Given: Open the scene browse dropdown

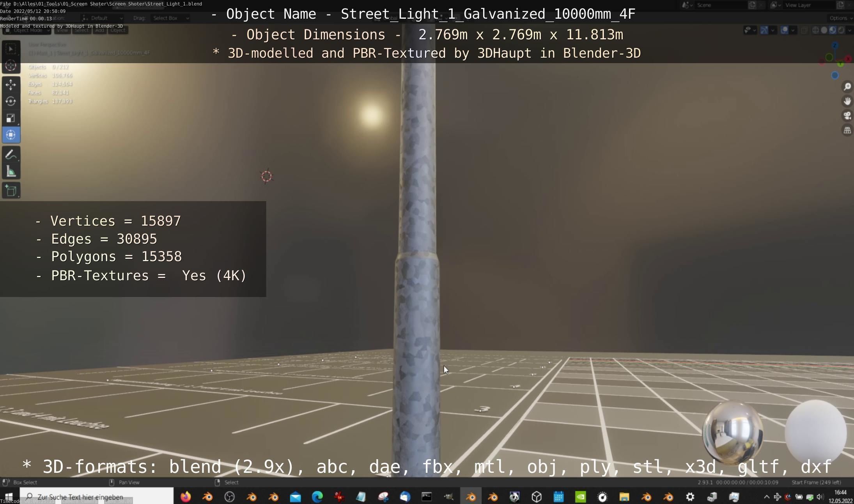Looking at the screenshot, I should pyautogui.click(x=687, y=5).
